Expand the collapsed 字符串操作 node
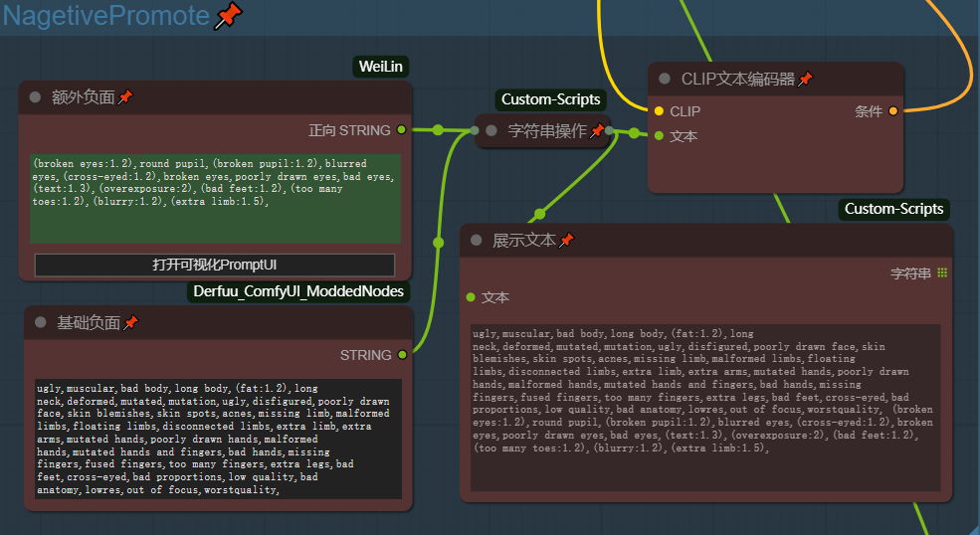 491,130
